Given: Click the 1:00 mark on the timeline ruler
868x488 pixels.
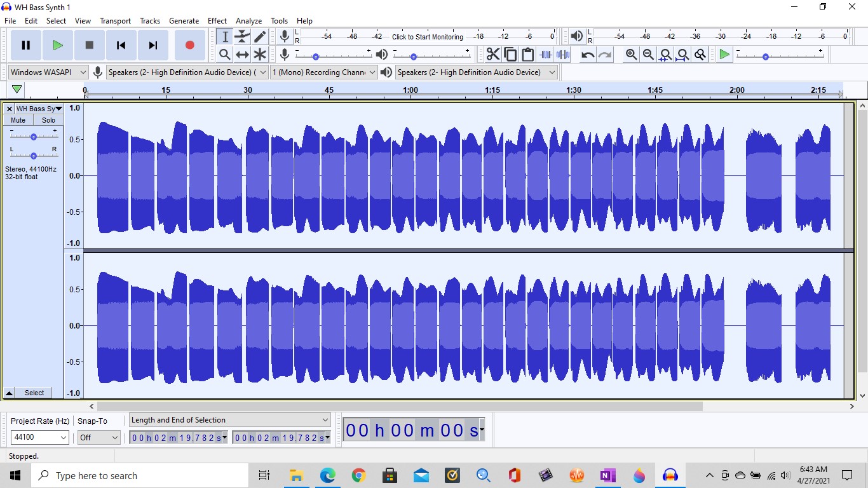Looking at the screenshot, I should tap(410, 91).
